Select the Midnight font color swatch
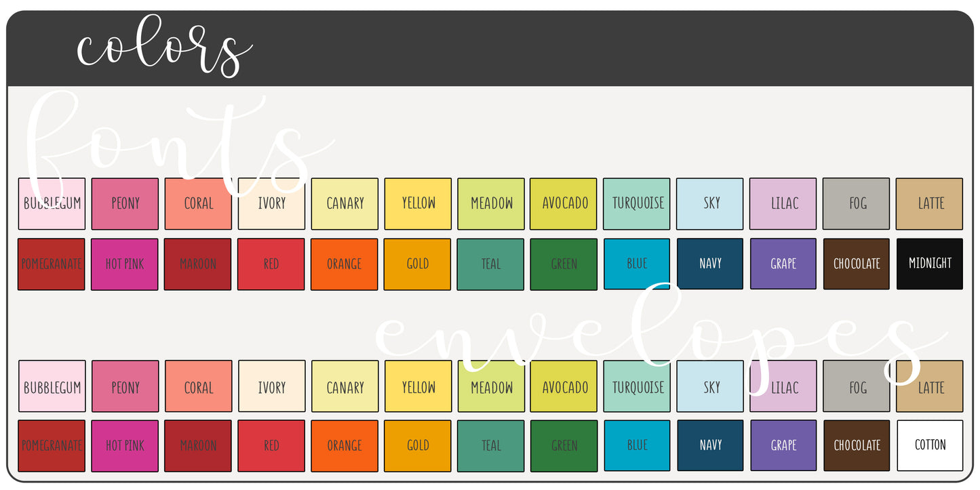The image size is (980, 490). (x=930, y=264)
